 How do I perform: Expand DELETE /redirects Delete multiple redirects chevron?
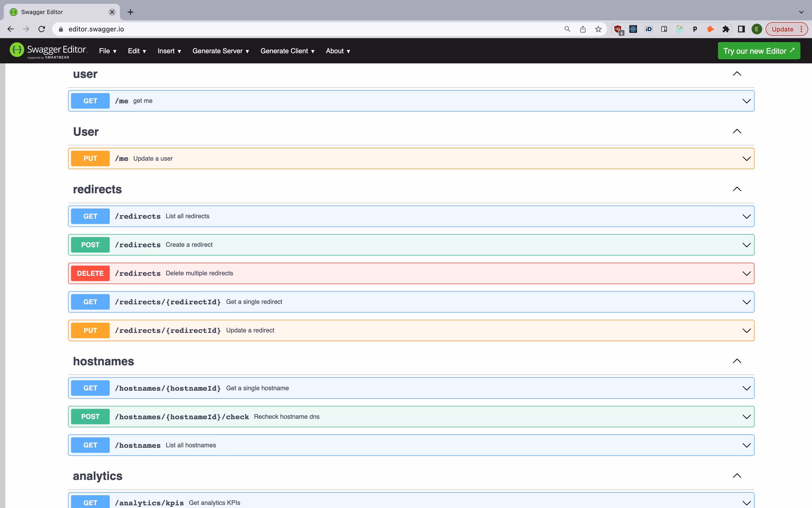747,274
